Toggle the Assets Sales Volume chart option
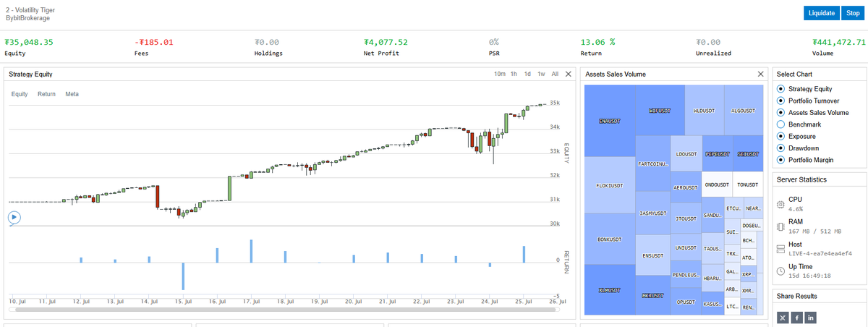 pos(780,113)
